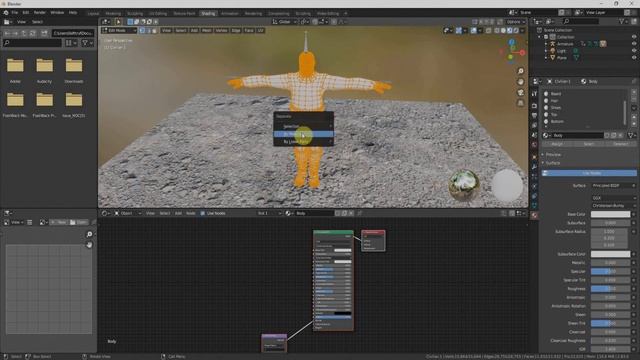Image resolution: width=640 pixels, height=360 pixels.
Task: Open the 3D viewport Mesh menu
Action: pos(207,31)
